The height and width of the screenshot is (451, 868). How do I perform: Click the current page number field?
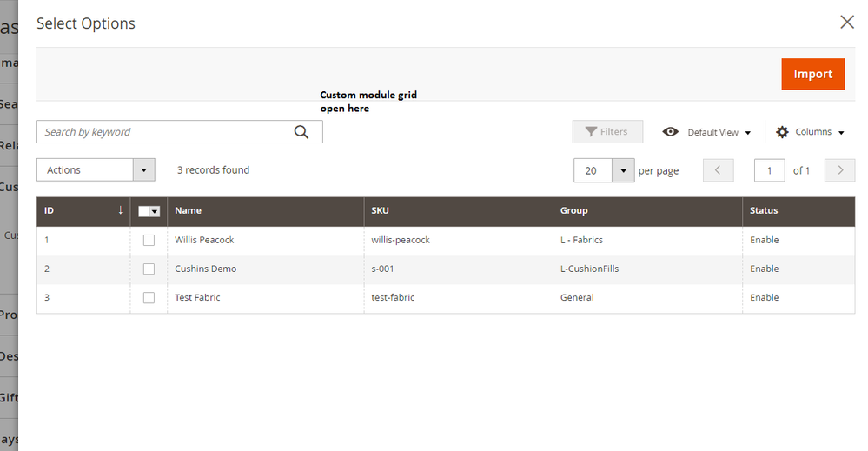tap(769, 171)
